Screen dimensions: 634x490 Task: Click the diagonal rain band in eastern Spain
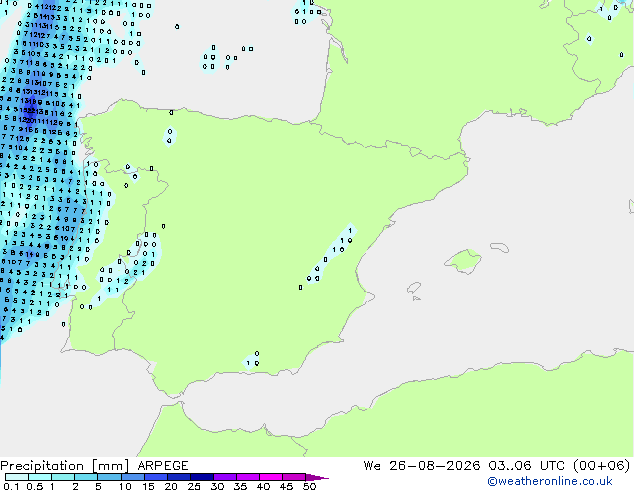(331, 254)
